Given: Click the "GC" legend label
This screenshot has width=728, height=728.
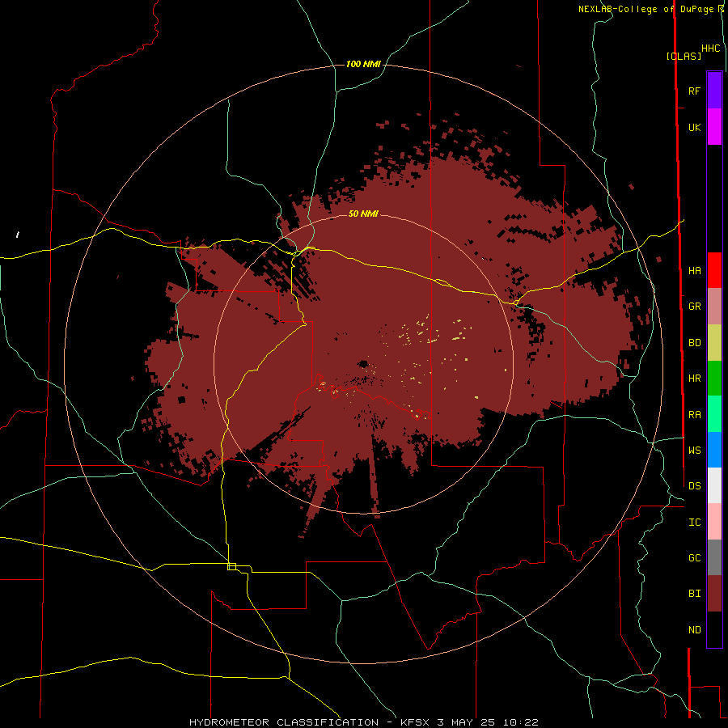Looking at the screenshot, I should tap(694, 557).
